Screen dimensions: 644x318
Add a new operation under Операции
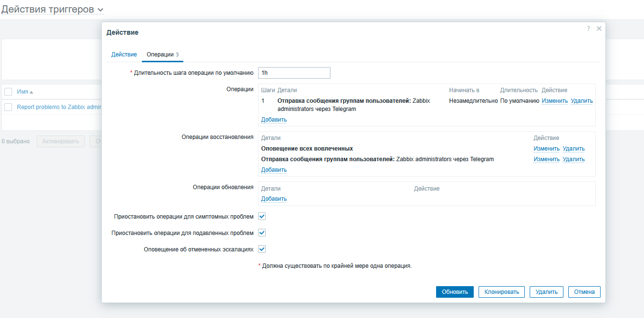click(274, 120)
